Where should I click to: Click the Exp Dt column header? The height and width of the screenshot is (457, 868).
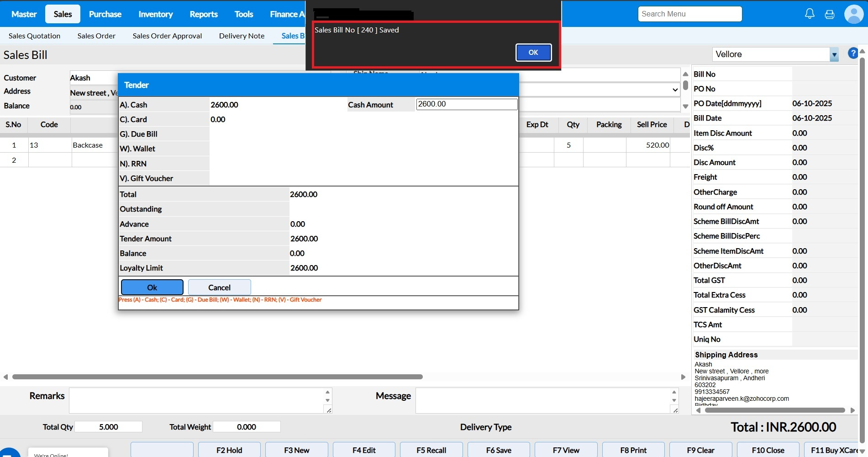[x=537, y=124]
